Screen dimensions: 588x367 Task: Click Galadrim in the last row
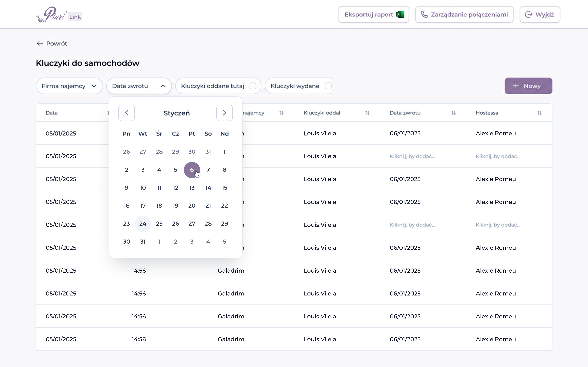pyautogui.click(x=231, y=339)
